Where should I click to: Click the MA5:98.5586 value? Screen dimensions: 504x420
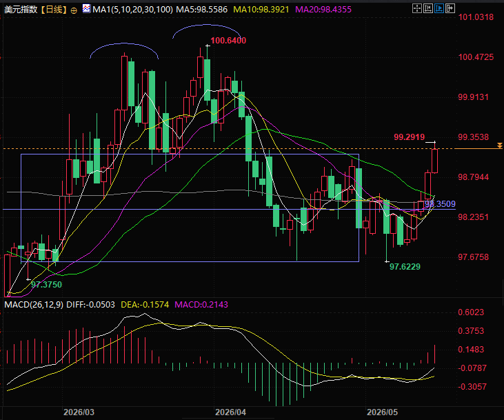[x=202, y=10]
